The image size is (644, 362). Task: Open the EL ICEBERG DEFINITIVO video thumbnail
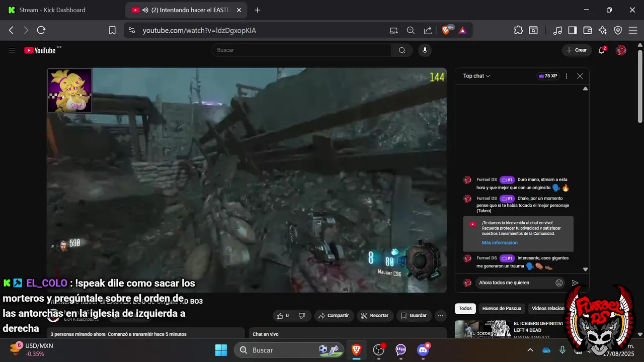point(482,329)
